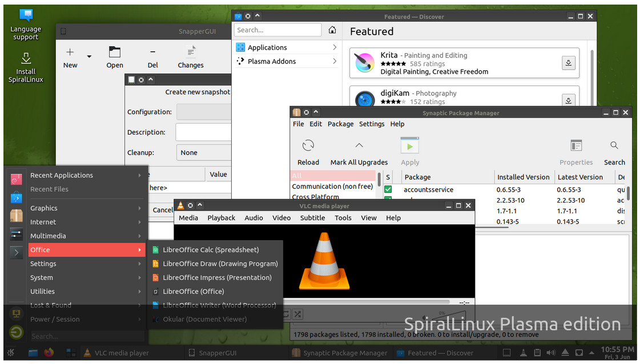This screenshot has width=640, height=364.
Task: Click the Open icon in SnapperGUI toolbar
Action: pyautogui.click(x=115, y=52)
